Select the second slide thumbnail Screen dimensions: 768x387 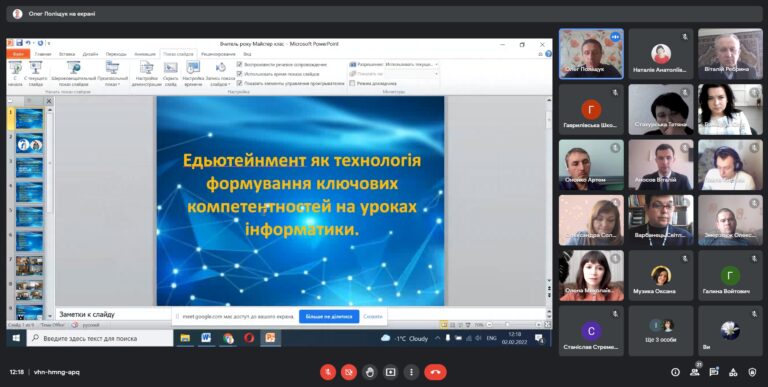pos(29,144)
